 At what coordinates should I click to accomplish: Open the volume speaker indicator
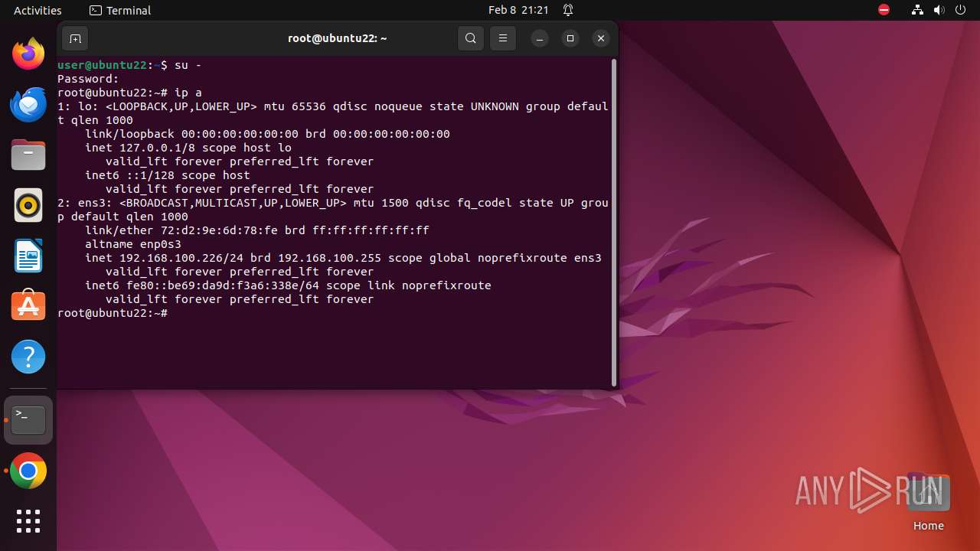(939, 10)
